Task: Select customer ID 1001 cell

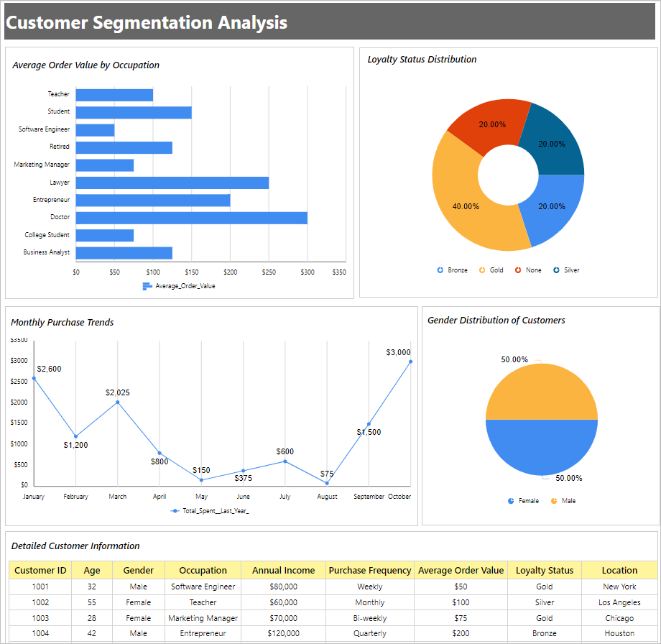Action: pyautogui.click(x=40, y=586)
